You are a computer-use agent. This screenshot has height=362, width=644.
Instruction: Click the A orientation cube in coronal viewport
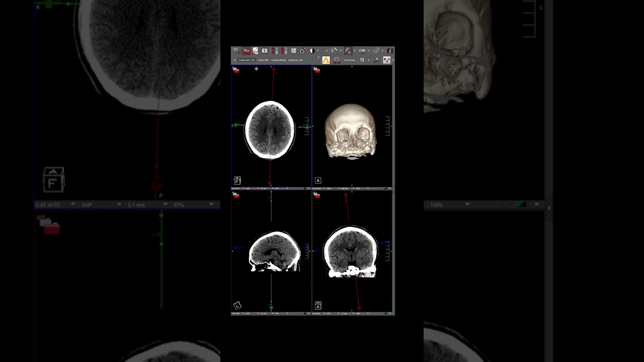318,305
